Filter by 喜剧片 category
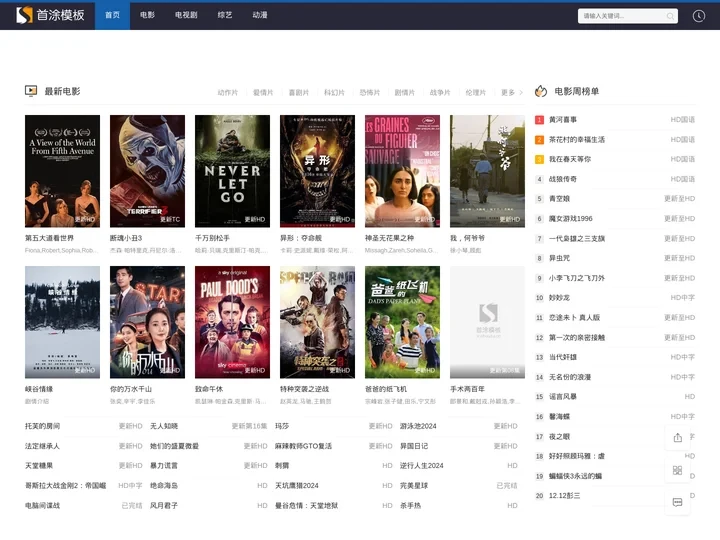 (298, 93)
